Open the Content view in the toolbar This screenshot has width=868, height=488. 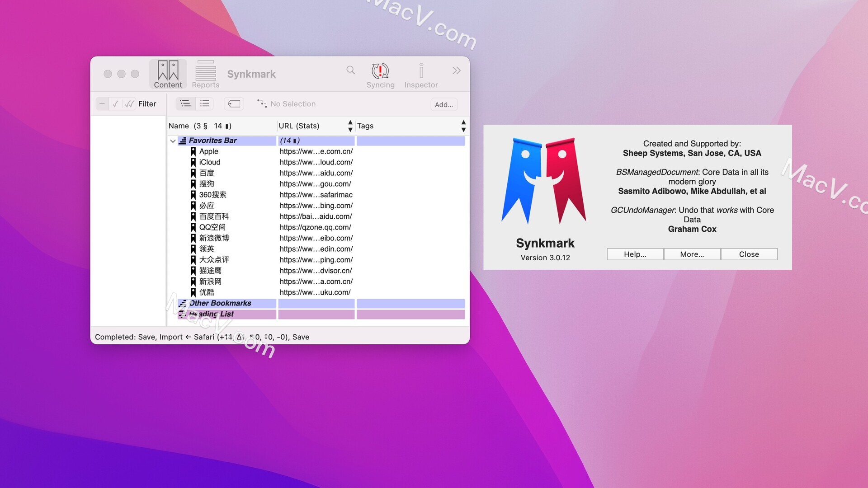168,74
